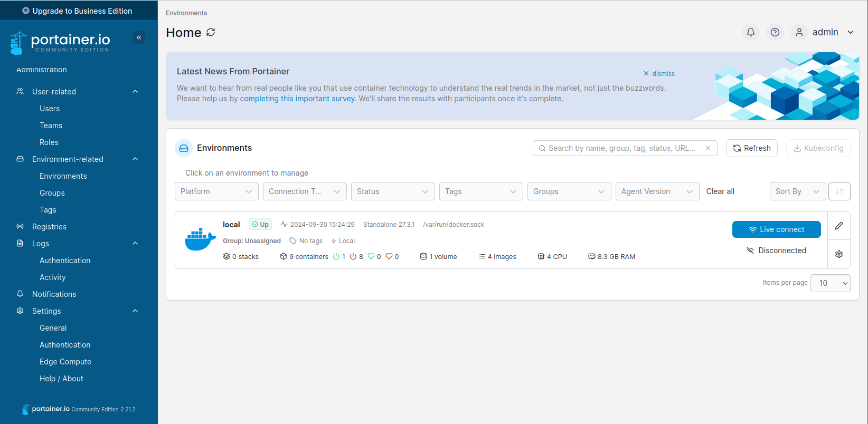Collapse the Environment-related sidebar section
This screenshot has height=424, width=868.
(135, 159)
